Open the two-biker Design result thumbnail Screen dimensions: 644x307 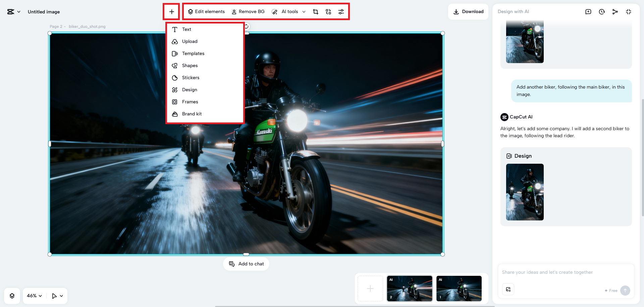(x=525, y=192)
